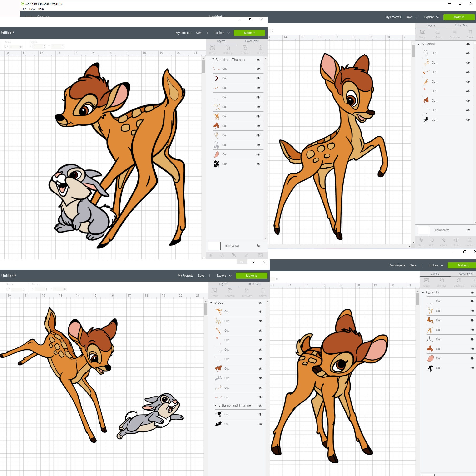Hide black silhouette layer in 5_Bambi window

(x=468, y=120)
